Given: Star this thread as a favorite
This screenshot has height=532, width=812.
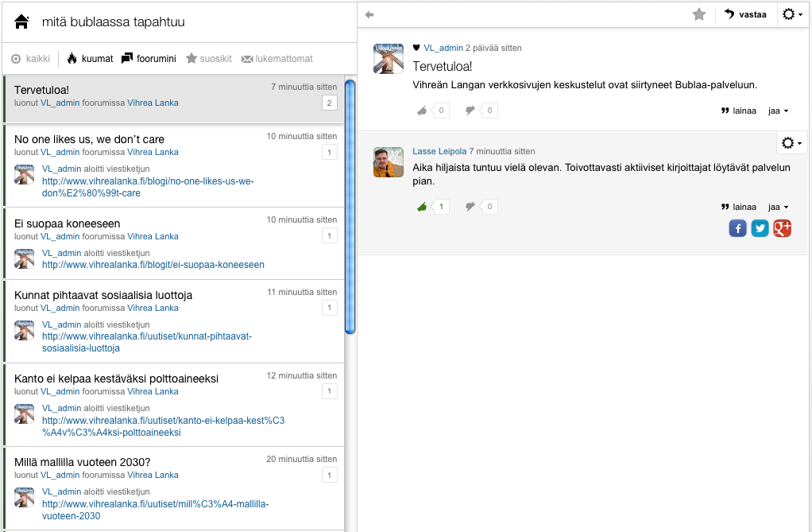Looking at the screenshot, I should pyautogui.click(x=699, y=14).
